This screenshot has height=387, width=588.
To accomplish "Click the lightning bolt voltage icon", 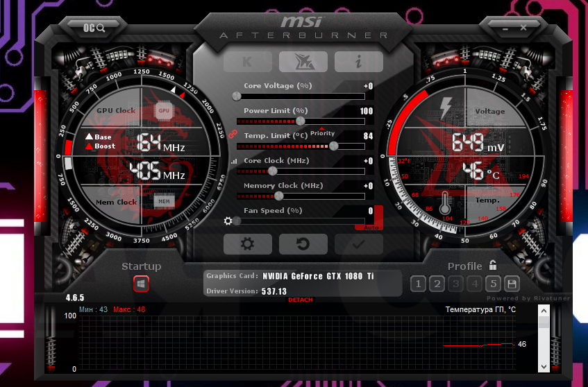I will coord(446,108).
